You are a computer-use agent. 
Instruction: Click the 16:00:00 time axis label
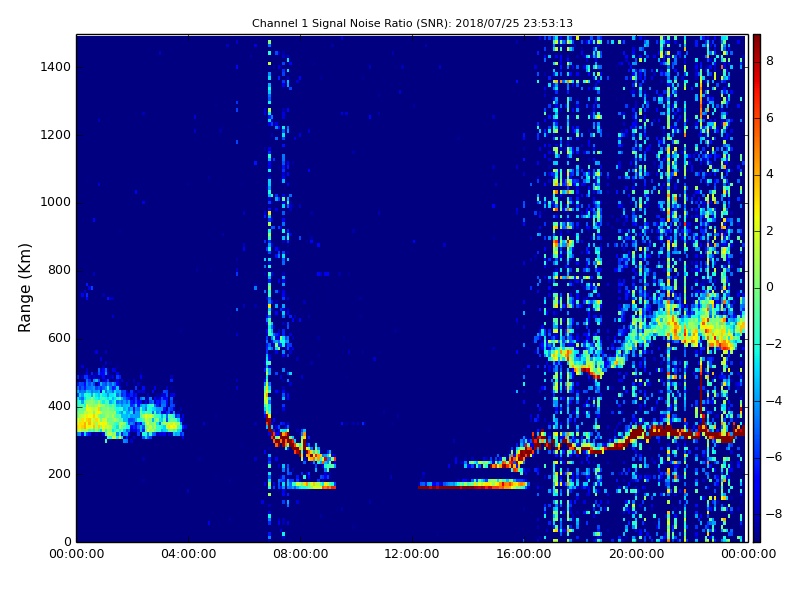(x=524, y=554)
